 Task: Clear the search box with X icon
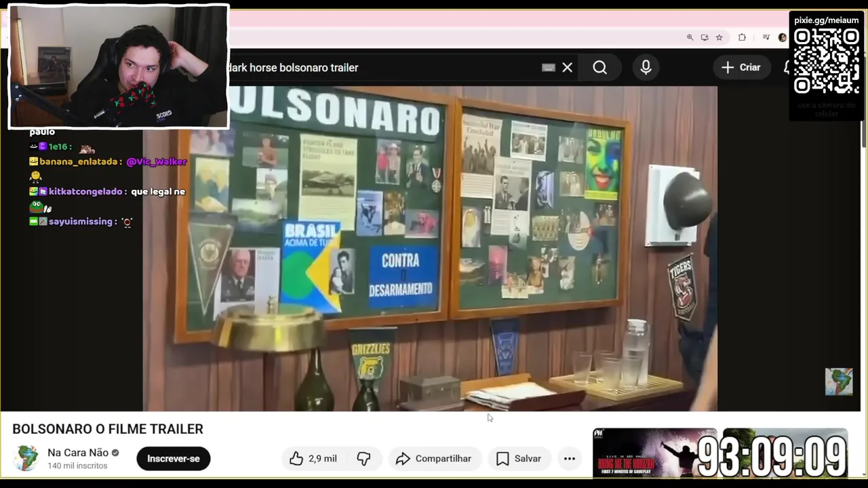pos(567,67)
